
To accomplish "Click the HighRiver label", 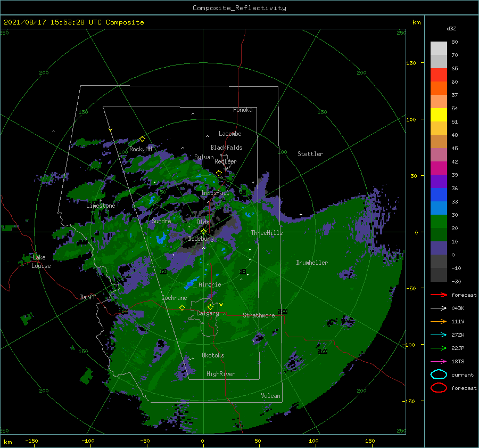I will [x=220, y=374].
